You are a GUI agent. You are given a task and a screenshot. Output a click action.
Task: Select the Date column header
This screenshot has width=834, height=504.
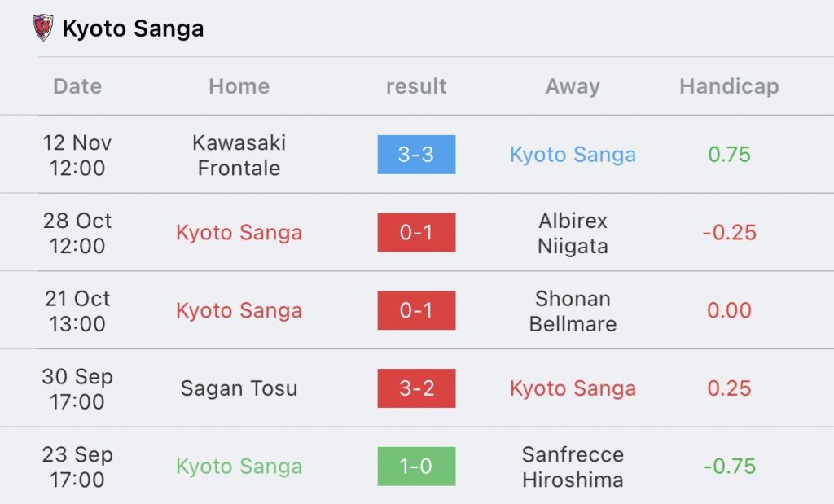(x=77, y=86)
